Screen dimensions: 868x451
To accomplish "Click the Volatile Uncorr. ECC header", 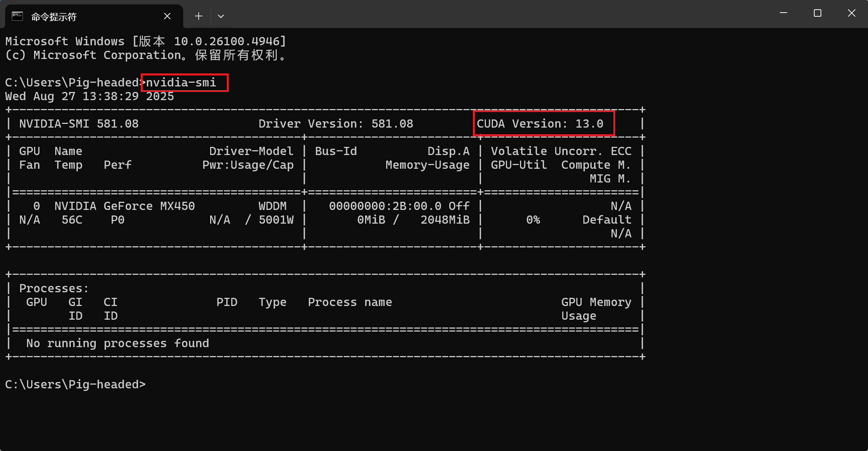I will [561, 151].
